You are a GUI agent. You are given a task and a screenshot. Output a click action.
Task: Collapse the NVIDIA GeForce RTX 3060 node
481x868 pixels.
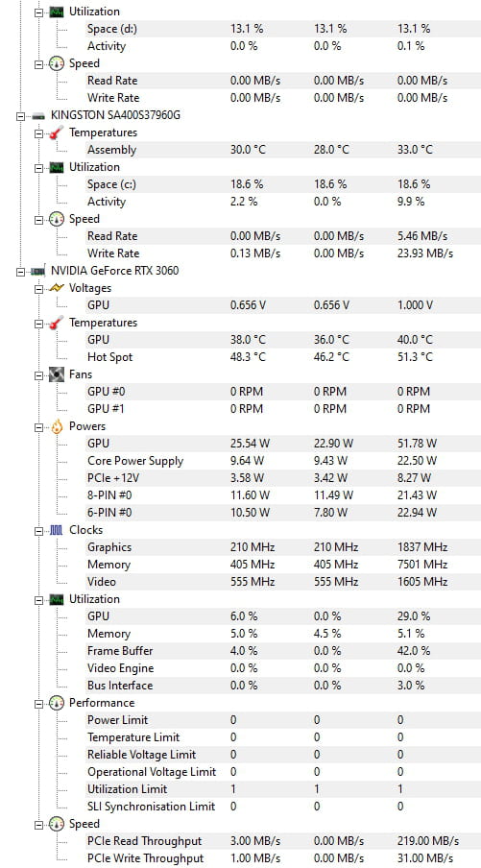pos(20,271)
